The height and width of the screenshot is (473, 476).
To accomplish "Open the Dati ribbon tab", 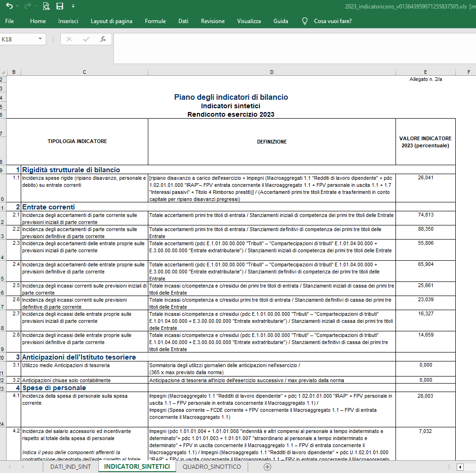I will (183, 21).
